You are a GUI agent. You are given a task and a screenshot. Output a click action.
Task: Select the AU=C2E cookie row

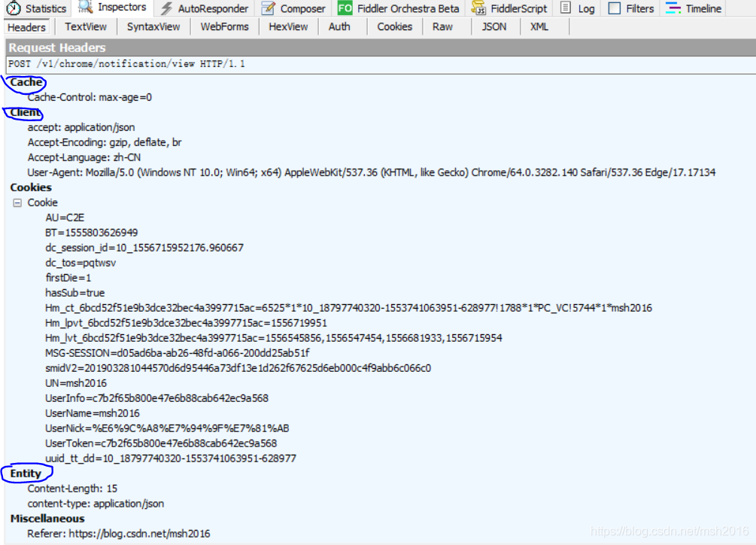pyautogui.click(x=65, y=218)
